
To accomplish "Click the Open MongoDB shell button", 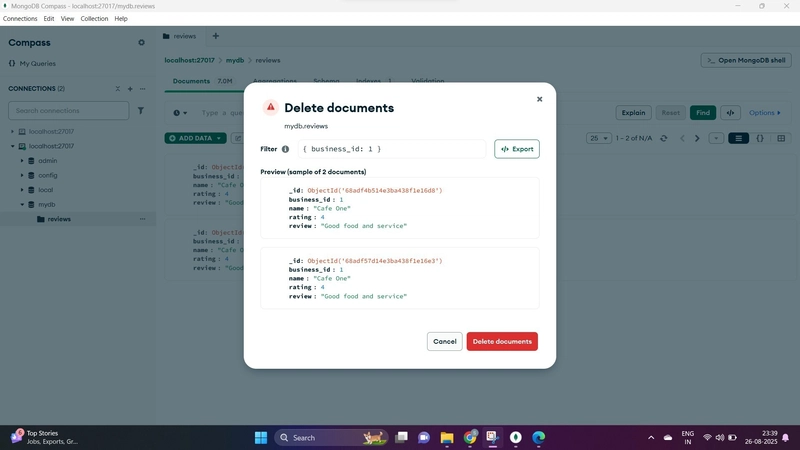I will pyautogui.click(x=746, y=60).
